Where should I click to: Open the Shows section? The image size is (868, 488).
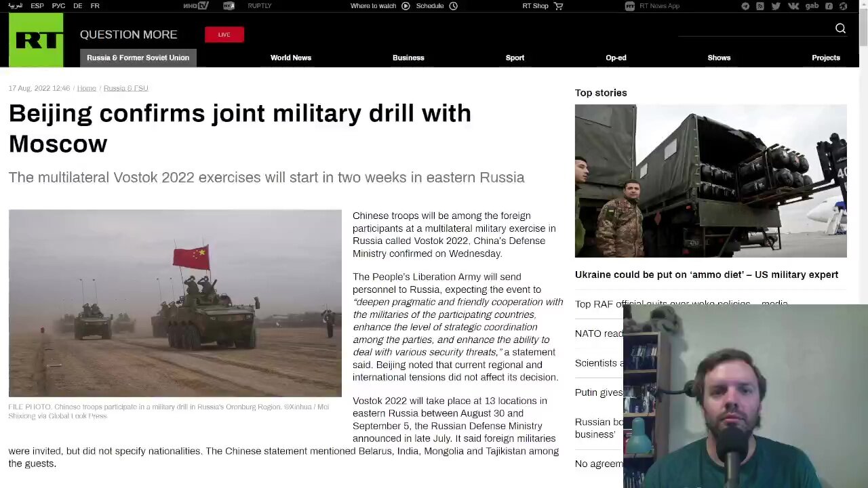[719, 58]
